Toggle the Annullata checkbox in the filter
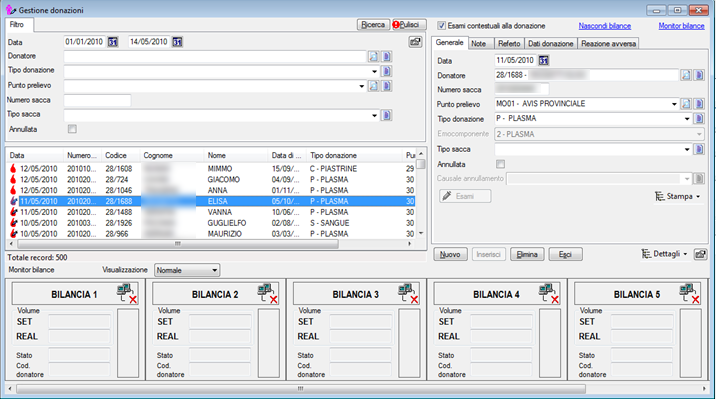This screenshot has height=399, width=716. click(x=72, y=129)
